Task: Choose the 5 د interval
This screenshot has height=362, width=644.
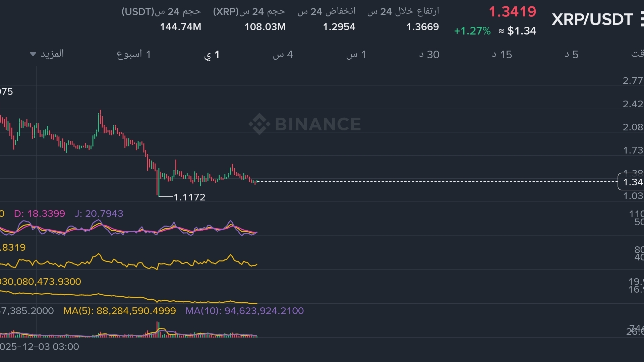Action: pyautogui.click(x=571, y=55)
